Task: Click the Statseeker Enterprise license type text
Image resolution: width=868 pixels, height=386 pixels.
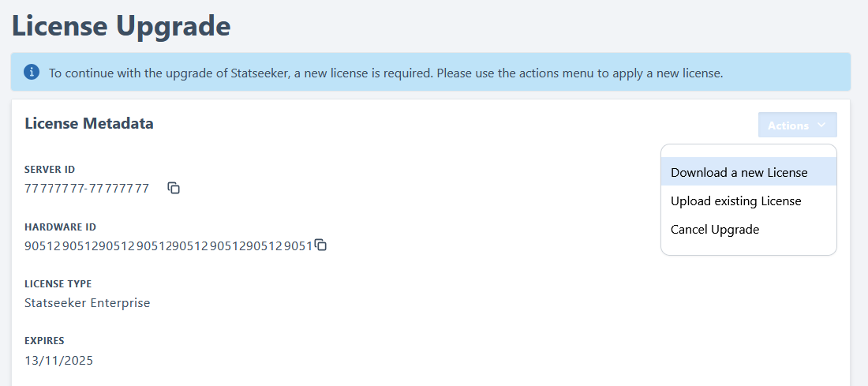Action: pos(88,302)
